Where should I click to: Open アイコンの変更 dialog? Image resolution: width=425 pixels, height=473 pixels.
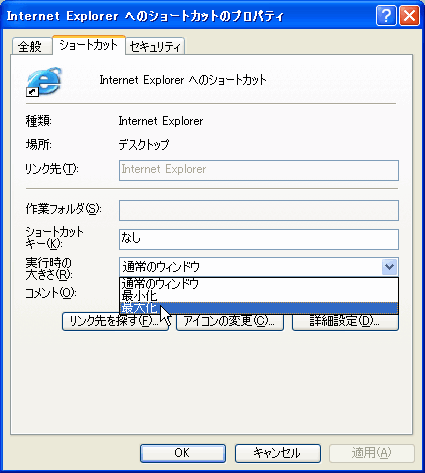(230, 321)
